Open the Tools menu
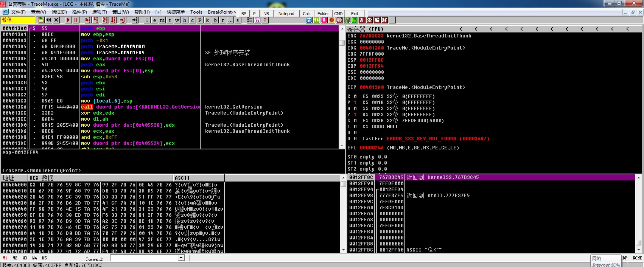 (x=196, y=12)
